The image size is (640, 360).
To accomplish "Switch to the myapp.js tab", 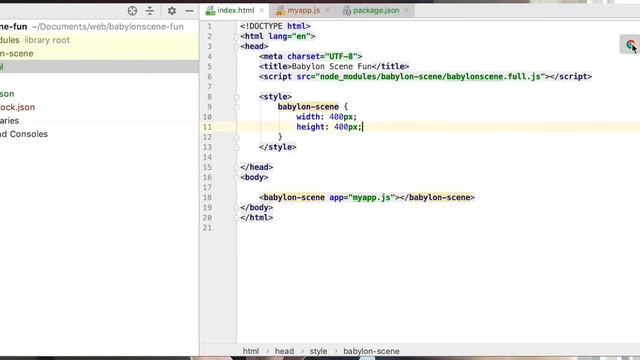I will [303, 11].
